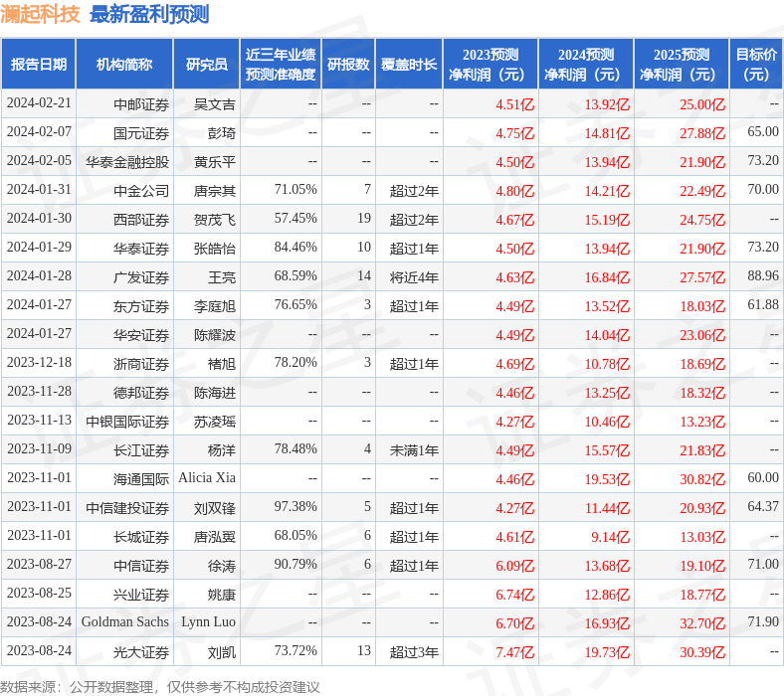Click target price 61.88

(x=763, y=305)
